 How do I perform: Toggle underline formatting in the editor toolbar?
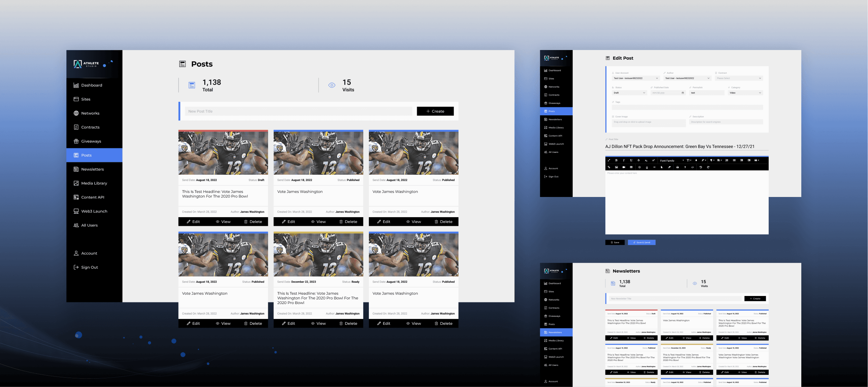click(631, 160)
